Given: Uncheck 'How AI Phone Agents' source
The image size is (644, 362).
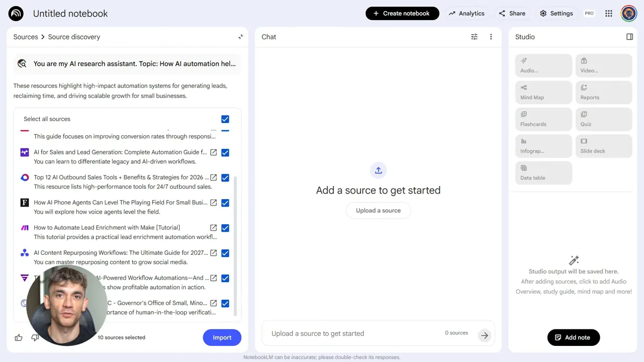Looking at the screenshot, I should (225, 203).
